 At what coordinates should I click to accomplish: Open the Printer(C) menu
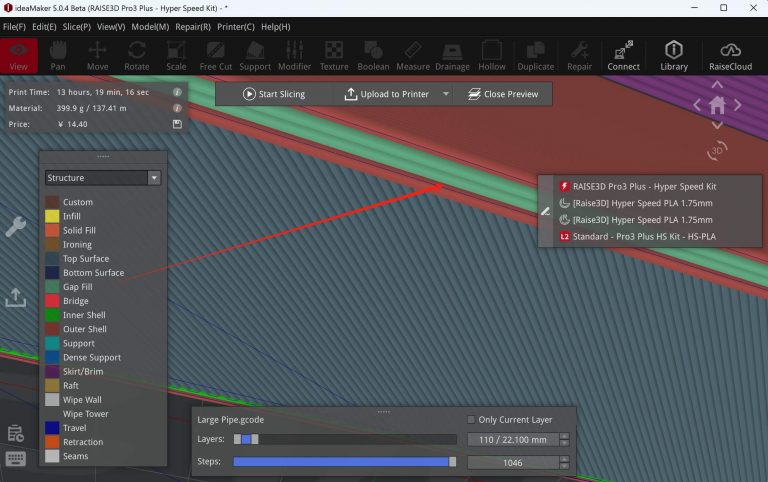tap(236, 27)
